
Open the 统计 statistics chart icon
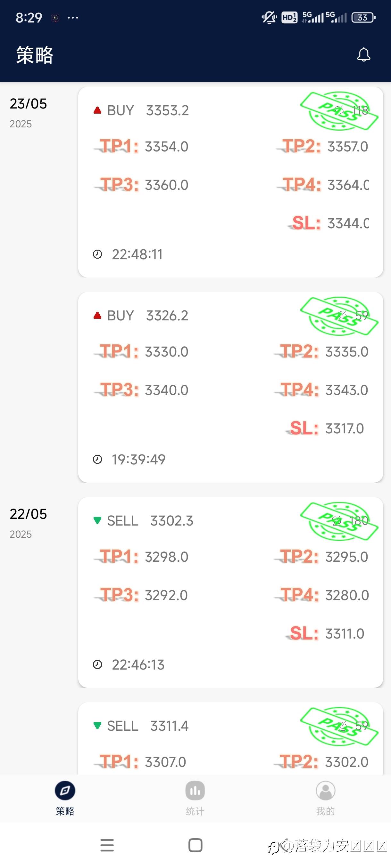tap(195, 791)
